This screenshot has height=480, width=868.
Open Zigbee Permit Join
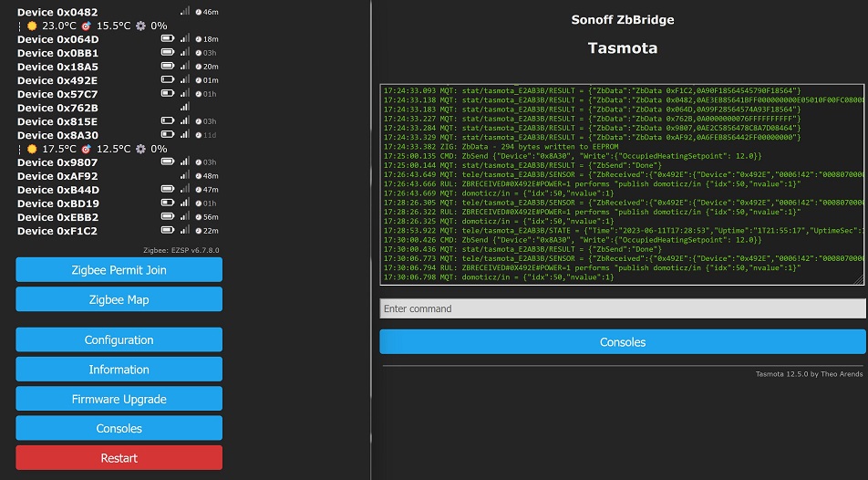[x=119, y=270]
